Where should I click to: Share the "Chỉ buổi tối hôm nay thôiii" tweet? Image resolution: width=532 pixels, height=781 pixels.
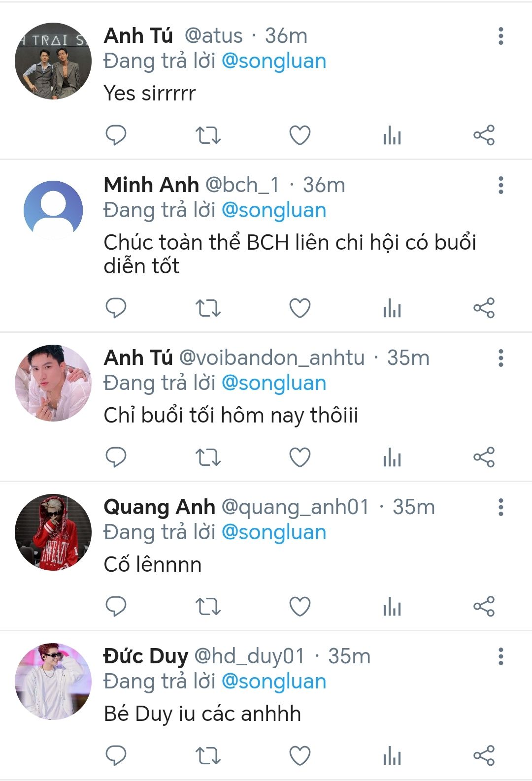(484, 457)
